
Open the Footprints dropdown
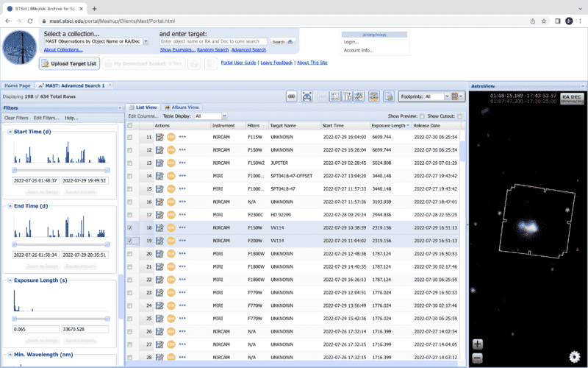tap(447, 96)
